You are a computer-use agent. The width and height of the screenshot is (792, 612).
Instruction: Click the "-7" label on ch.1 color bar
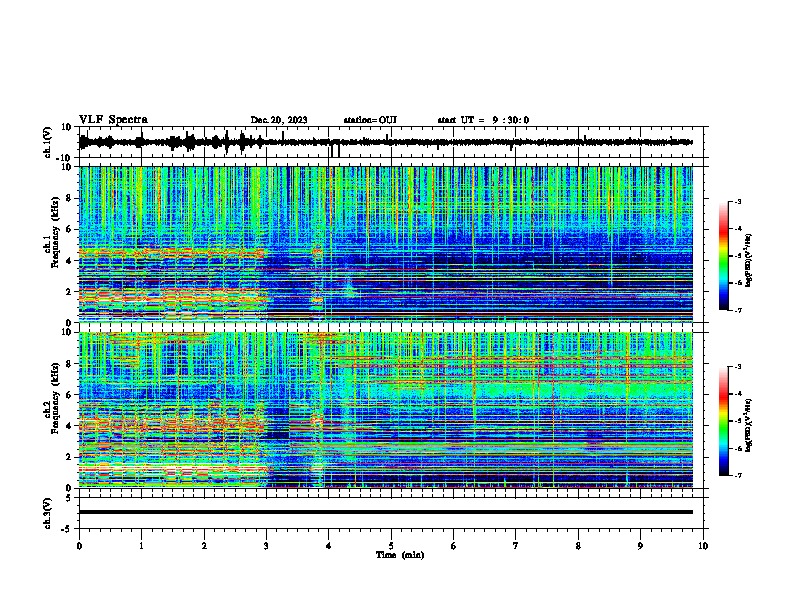(738, 310)
